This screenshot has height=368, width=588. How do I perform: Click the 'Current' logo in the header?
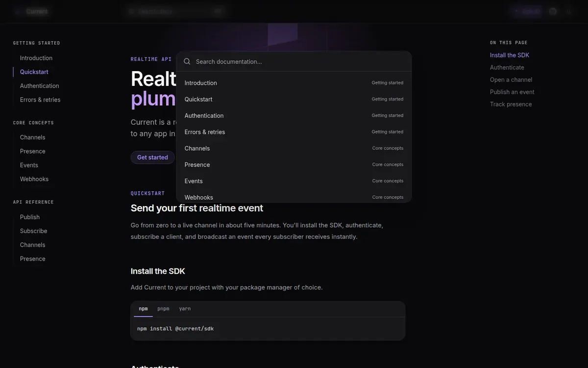click(31, 11)
